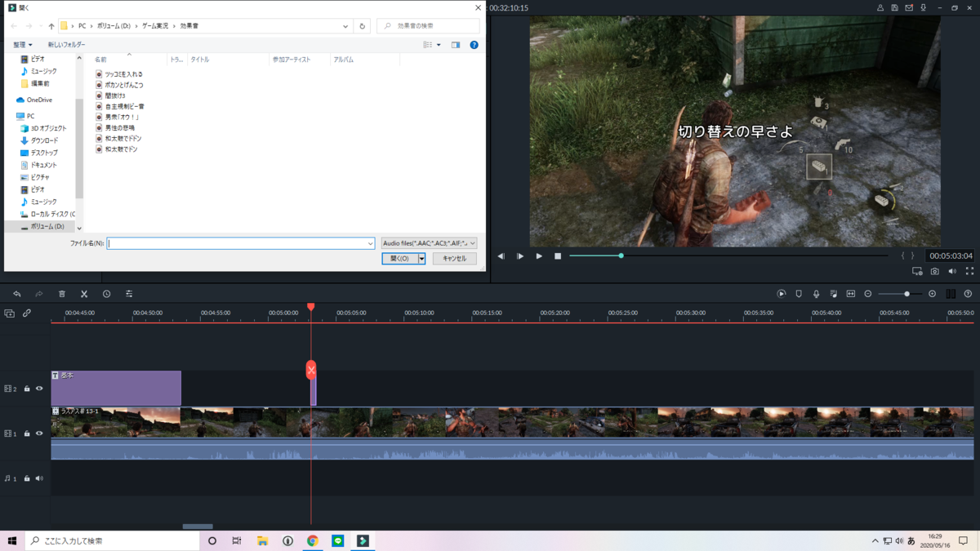Image resolution: width=980 pixels, height=551 pixels.
Task: Open the speed clock tool
Action: click(106, 294)
